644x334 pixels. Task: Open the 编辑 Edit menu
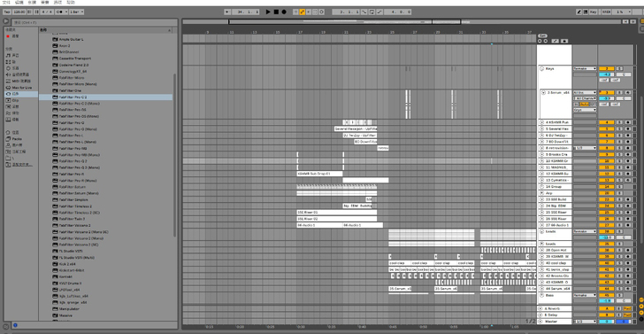pyautogui.click(x=19, y=3)
